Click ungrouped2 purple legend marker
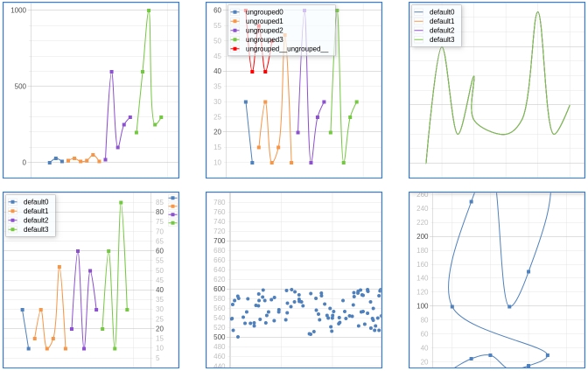This screenshot has height=371, width=588. coord(236,31)
